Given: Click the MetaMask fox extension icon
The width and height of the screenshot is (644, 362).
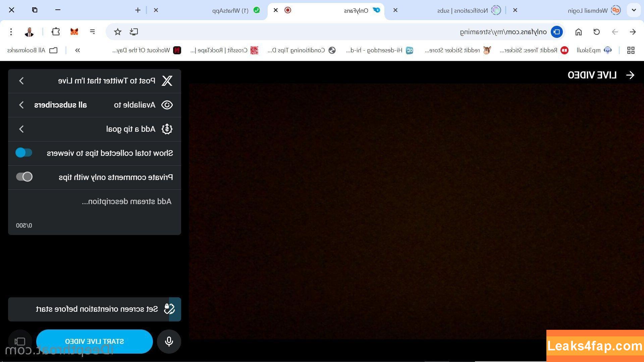Looking at the screenshot, I should [74, 32].
